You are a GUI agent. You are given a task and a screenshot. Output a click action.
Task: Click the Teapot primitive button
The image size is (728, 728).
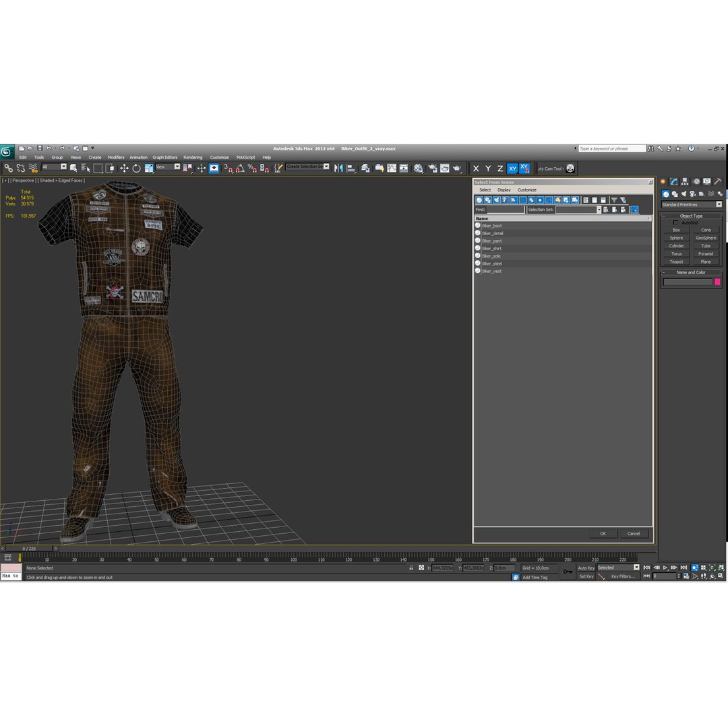click(676, 262)
